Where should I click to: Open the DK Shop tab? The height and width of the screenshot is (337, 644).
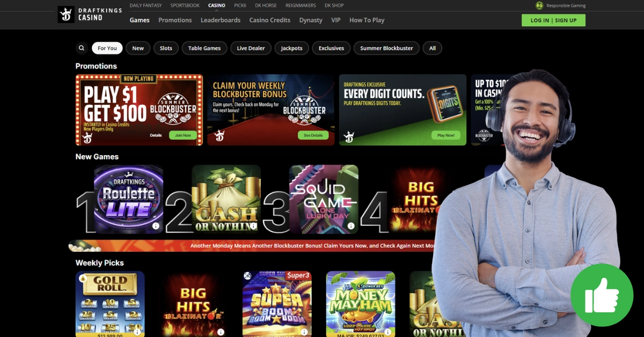coord(334,5)
